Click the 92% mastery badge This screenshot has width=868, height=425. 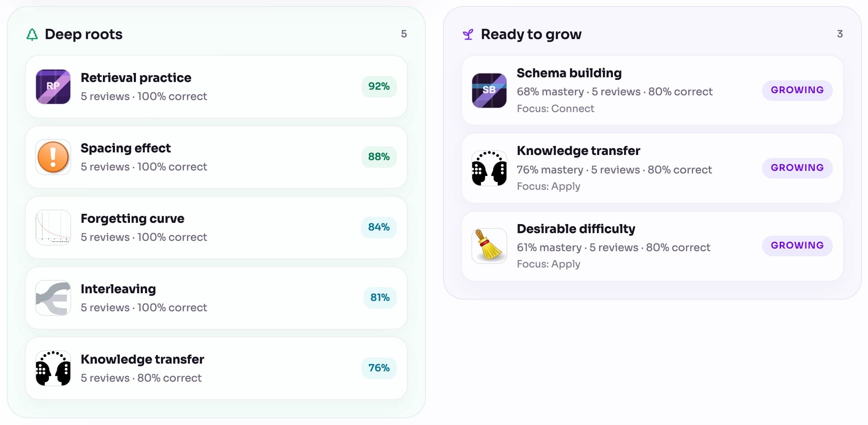(x=379, y=86)
